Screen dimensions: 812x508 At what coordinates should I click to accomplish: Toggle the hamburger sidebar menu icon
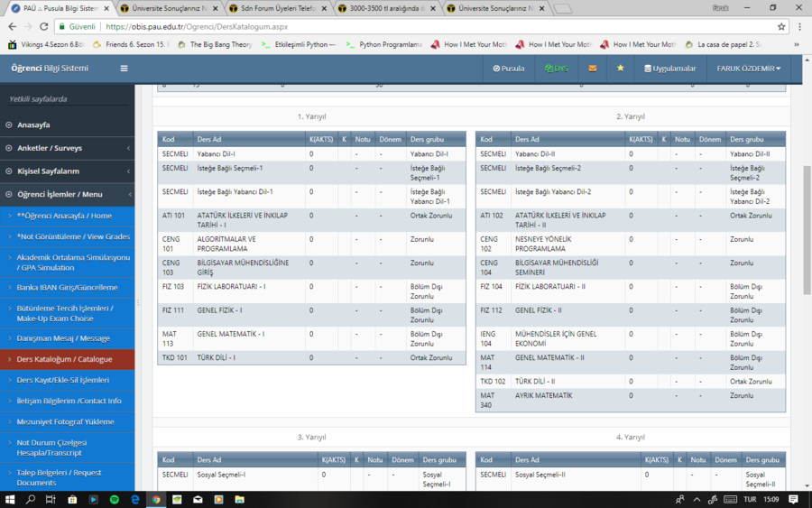pos(124,69)
